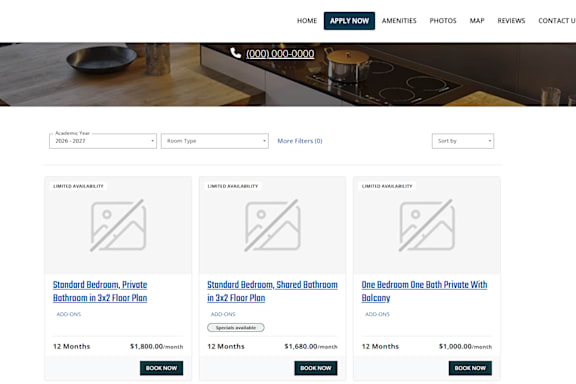Click ADD-ONS on One Bedroom Balcony card

click(377, 314)
